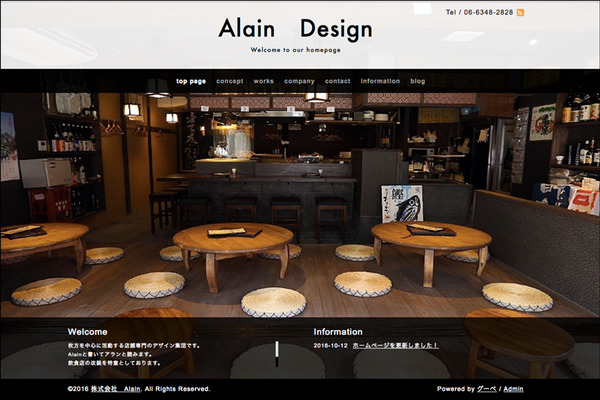
Task: Click the Tel 06-6348-2828 phone number
Action: pos(479,13)
